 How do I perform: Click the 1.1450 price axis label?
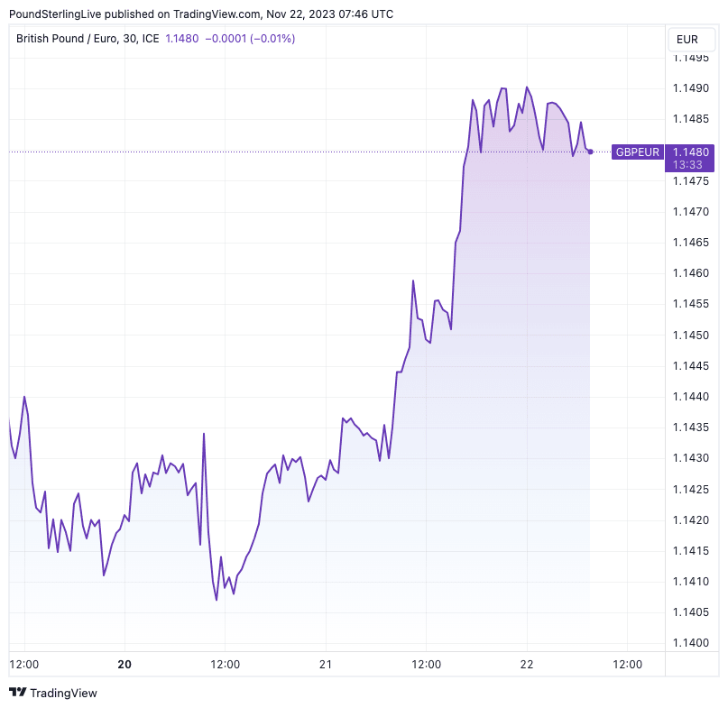(x=690, y=335)
